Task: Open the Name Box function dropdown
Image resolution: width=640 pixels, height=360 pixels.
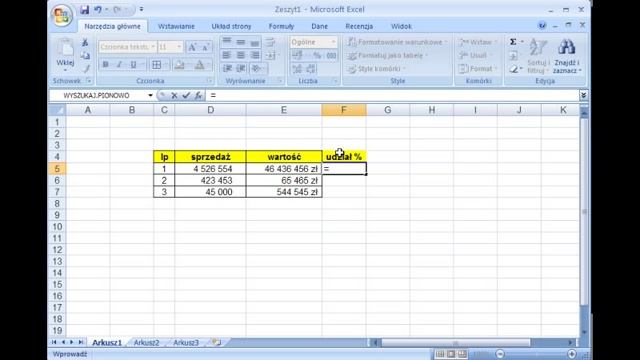Action: click(150, 96)
